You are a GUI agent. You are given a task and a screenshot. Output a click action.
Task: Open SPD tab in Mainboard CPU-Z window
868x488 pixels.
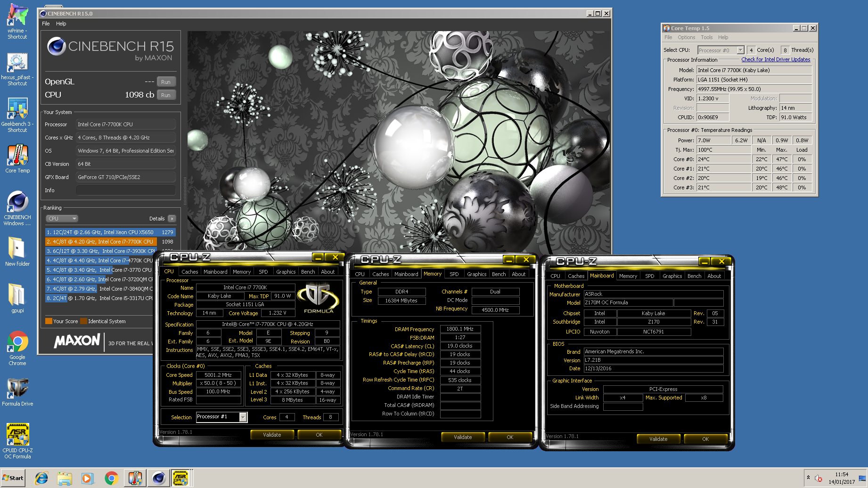pos(650,276)
